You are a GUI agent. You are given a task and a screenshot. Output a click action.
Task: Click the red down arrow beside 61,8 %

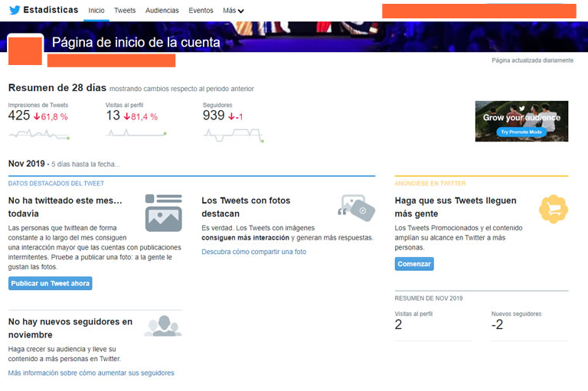37,116
